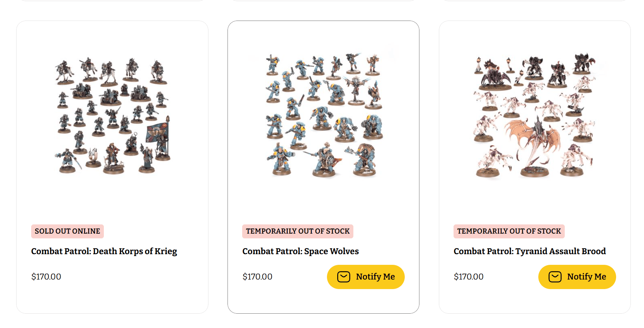Image resolution: width=644 pixels, height=328 pixels.
Task: Select the Combat Patrol: Space Wolves title link
Action: (300, 251)
